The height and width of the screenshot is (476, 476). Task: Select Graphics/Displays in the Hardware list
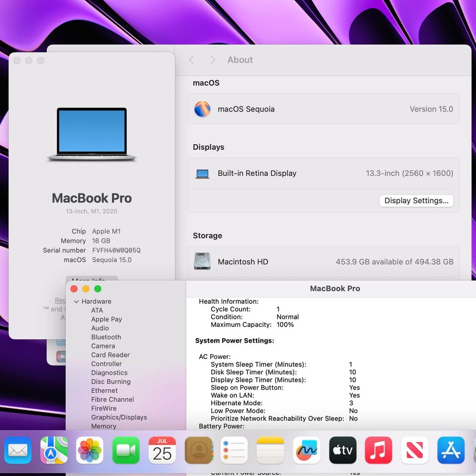point(119,417)
